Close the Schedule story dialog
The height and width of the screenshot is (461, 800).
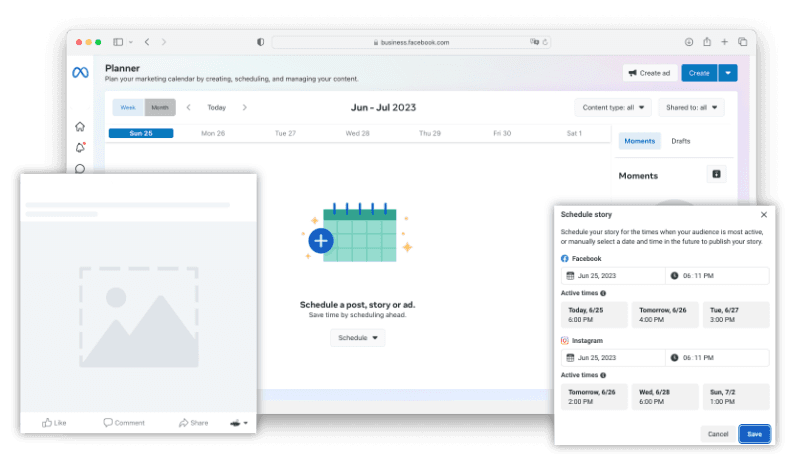coord(764,214)
